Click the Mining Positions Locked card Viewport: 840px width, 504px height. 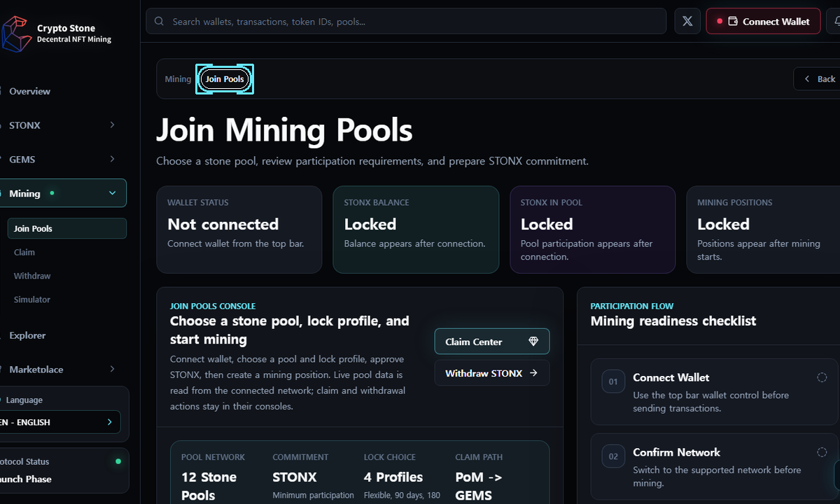[763, 230]
